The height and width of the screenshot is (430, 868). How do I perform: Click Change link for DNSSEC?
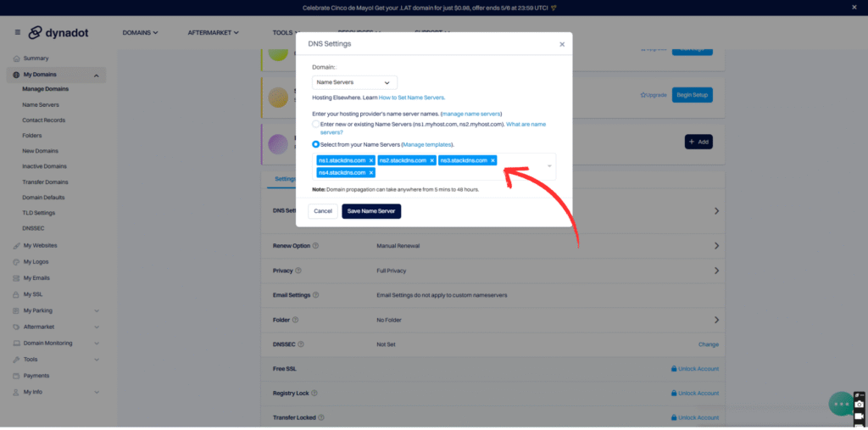tap(709, 344)
